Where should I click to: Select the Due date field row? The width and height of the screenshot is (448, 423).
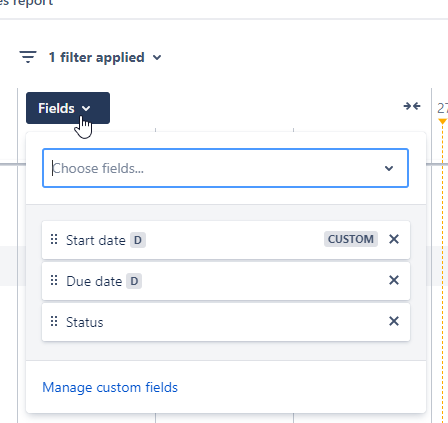coord(226,281)
